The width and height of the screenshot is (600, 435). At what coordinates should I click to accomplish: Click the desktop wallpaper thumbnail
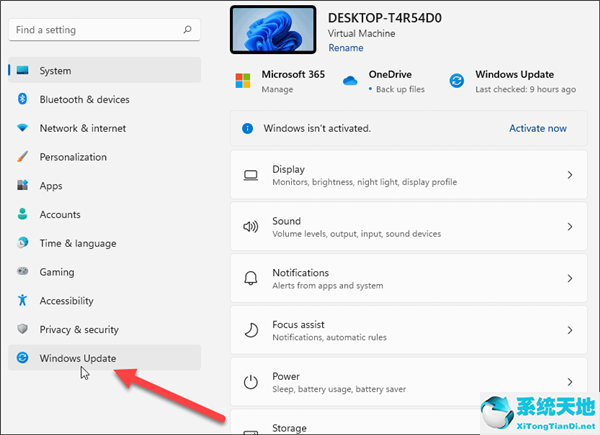(x=272, y=29)
